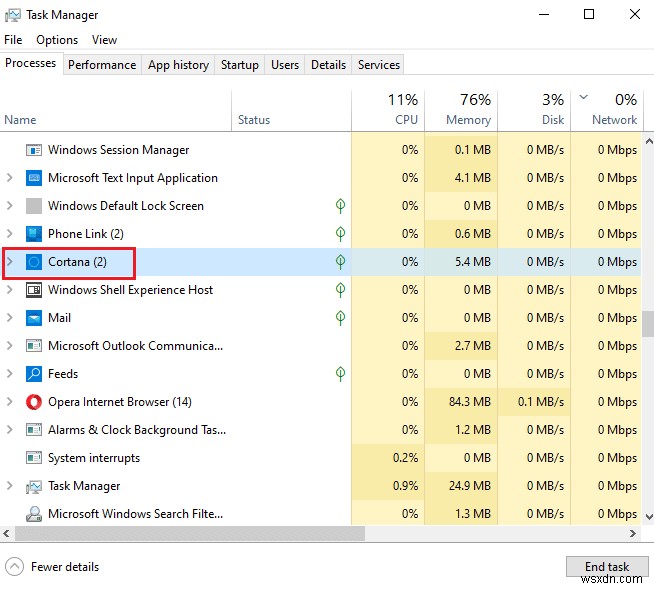This screenshot has width=654, height=589.
Task: Click the leaf icon for Windows Default Lock Screen
Action: coord(340,206)
